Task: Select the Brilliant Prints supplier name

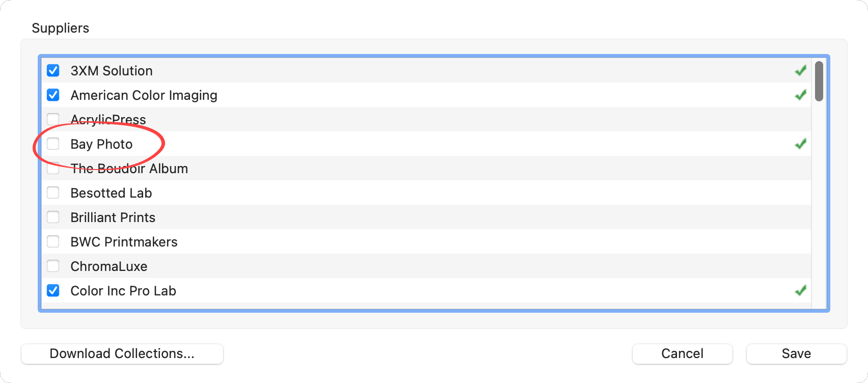Action: (x=113, y=217)
